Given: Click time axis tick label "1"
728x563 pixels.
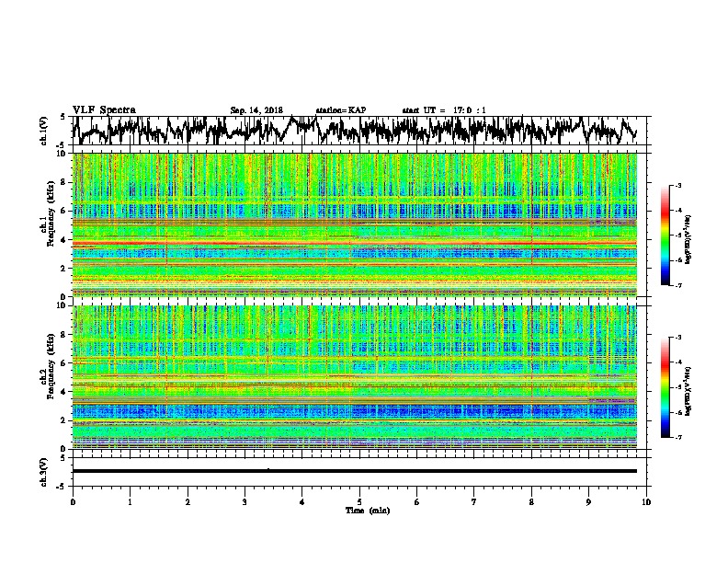Looking at the screenshot, I should coord(130,502).
